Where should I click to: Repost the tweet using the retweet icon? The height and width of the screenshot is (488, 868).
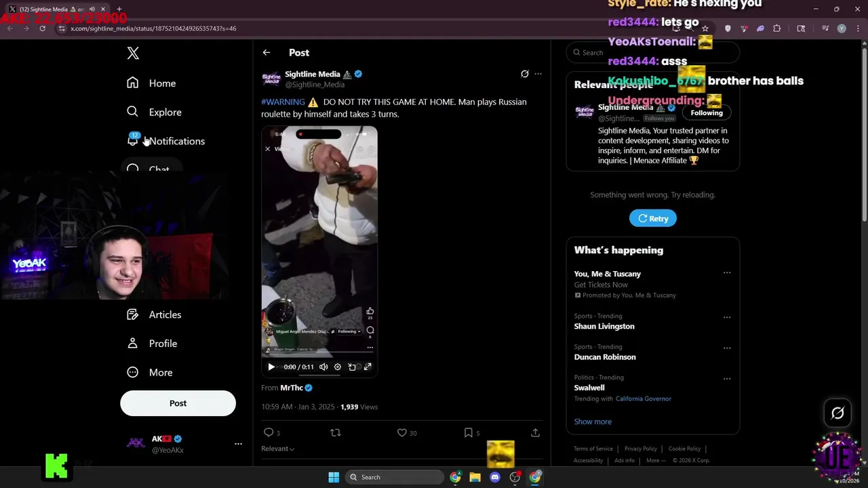335,432
